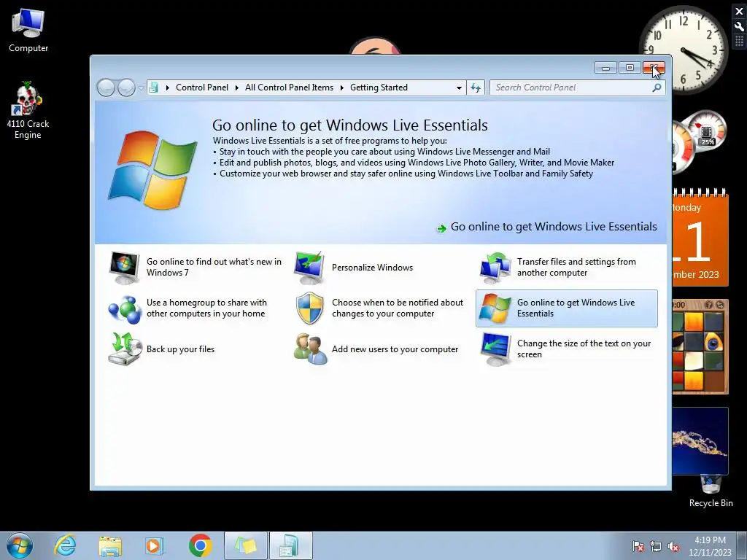
Task: Click 'Choose when to be notified about changes' text
Action: (398, 308)
